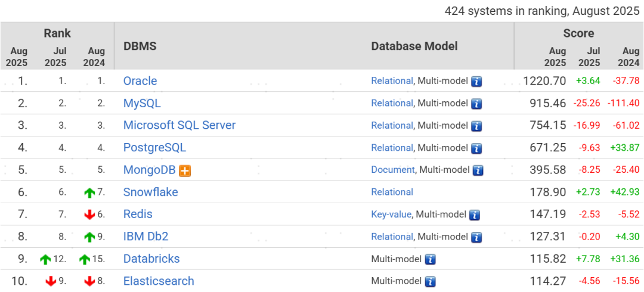Open the Snowflake DBMS link

(x=150, y=192)
